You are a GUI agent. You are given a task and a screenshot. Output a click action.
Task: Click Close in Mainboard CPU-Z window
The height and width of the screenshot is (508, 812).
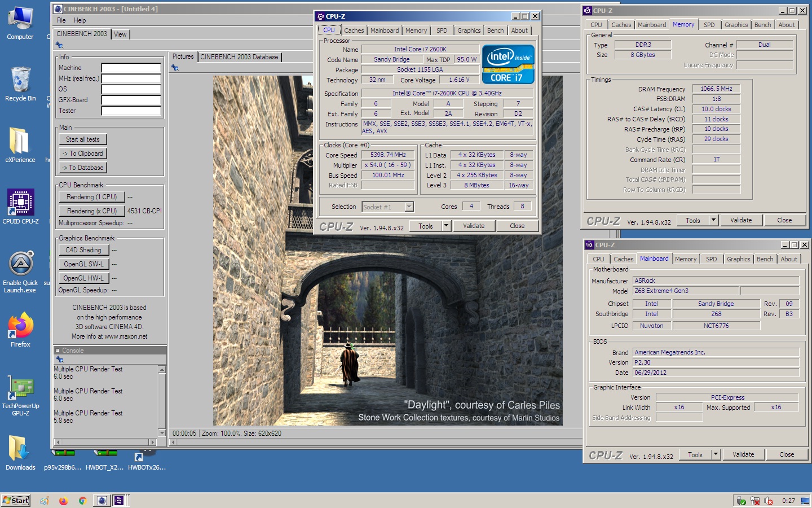787,454
